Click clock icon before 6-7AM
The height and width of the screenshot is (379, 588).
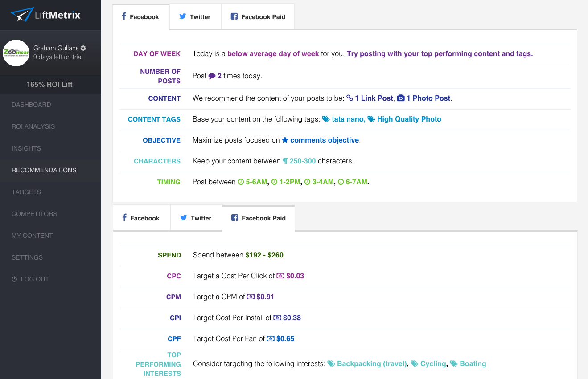[x=341, y=182]
